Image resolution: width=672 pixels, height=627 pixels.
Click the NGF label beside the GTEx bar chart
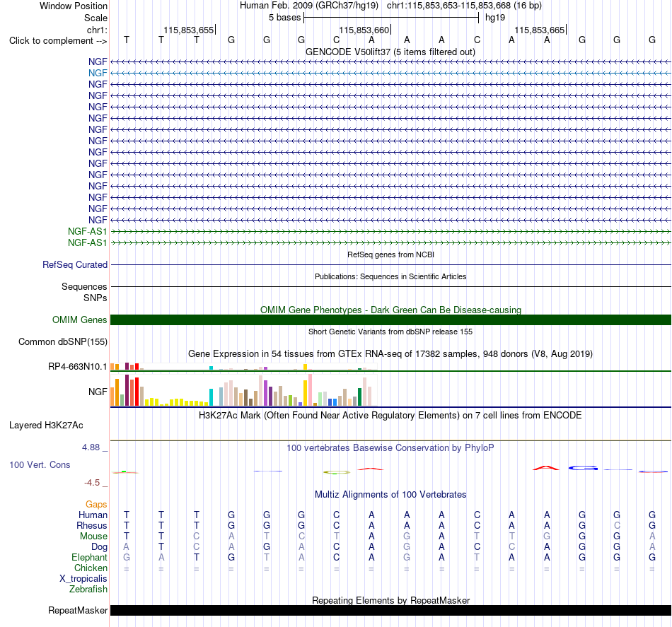coord(98,392)
